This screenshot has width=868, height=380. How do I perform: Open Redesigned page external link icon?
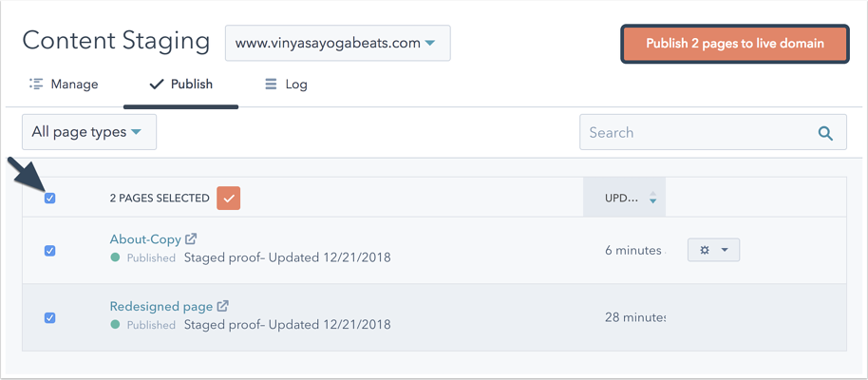pos(223,306)
